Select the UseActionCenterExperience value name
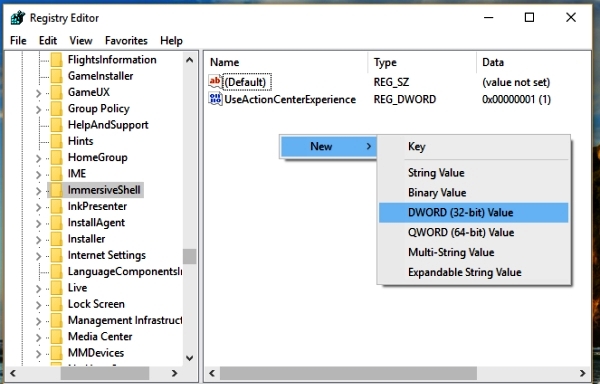This screenshot has width=600, height=384. point(290,99)
